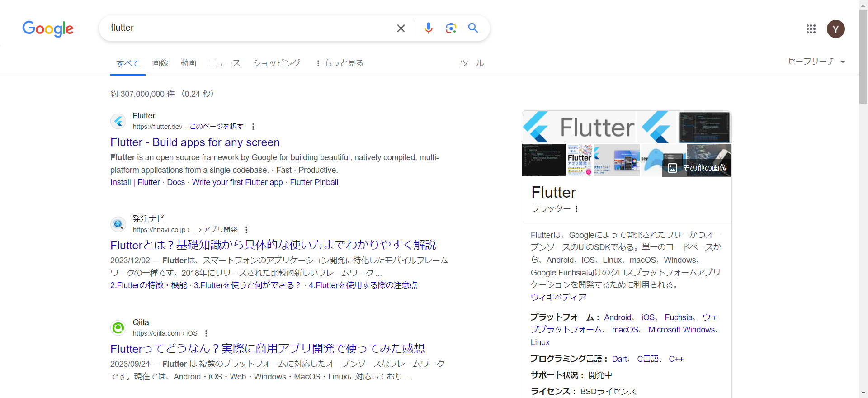The height and width of the screenshot is (398, 868).
Task: Open the ツール search tools
Action: click(472, 63)
